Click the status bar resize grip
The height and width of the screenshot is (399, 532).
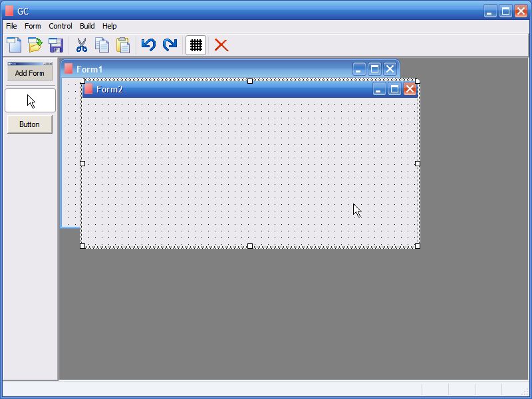(526, 392)
